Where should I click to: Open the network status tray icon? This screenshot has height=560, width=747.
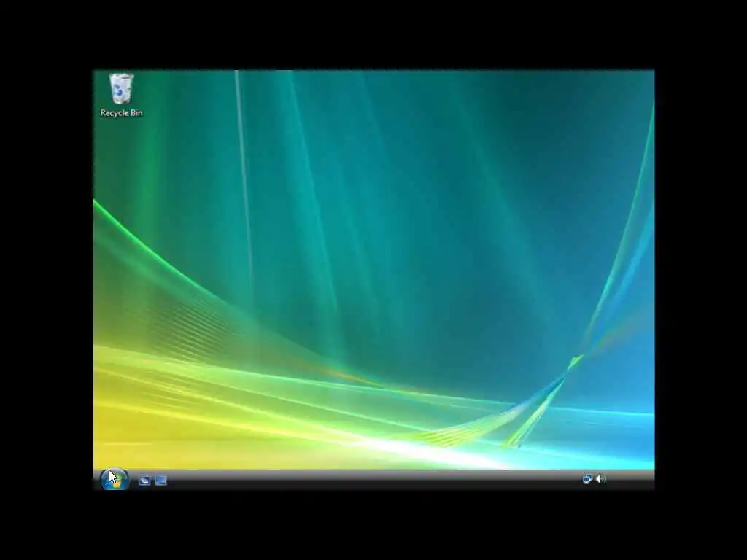click(x=587, y=479)
